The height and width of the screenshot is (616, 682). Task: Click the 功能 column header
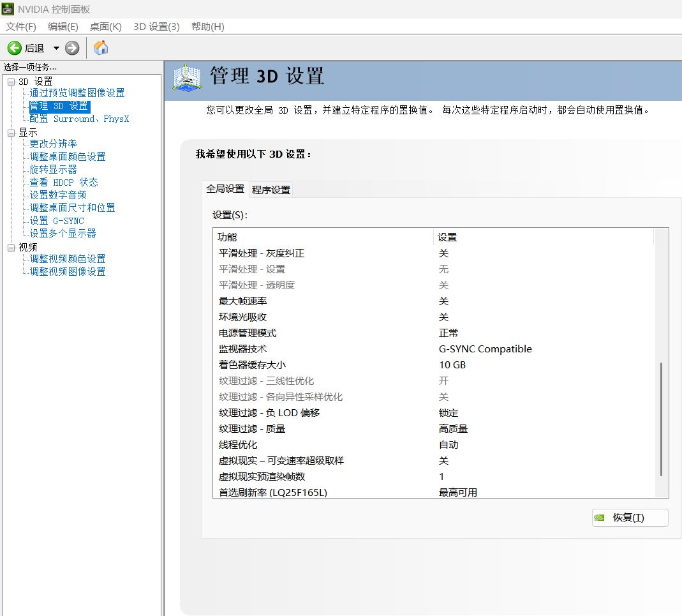tap(323, 237)
